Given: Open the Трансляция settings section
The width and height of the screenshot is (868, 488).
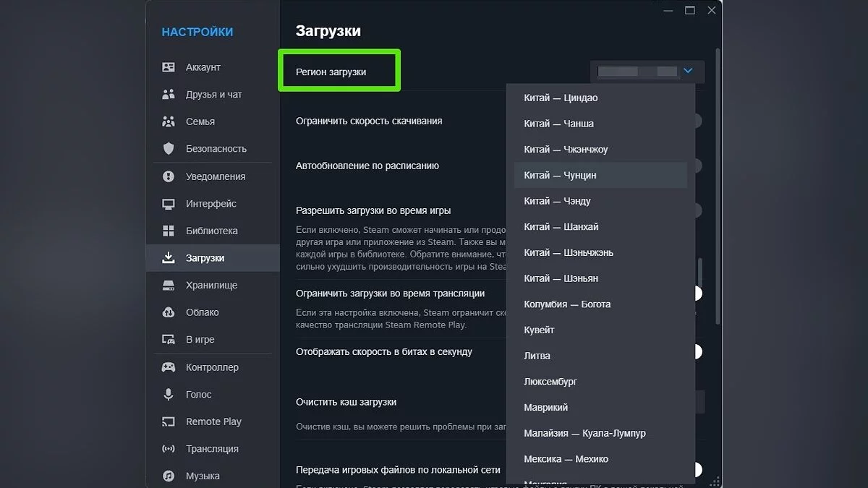Looking at the screenshot, I should tap(213, 449).
